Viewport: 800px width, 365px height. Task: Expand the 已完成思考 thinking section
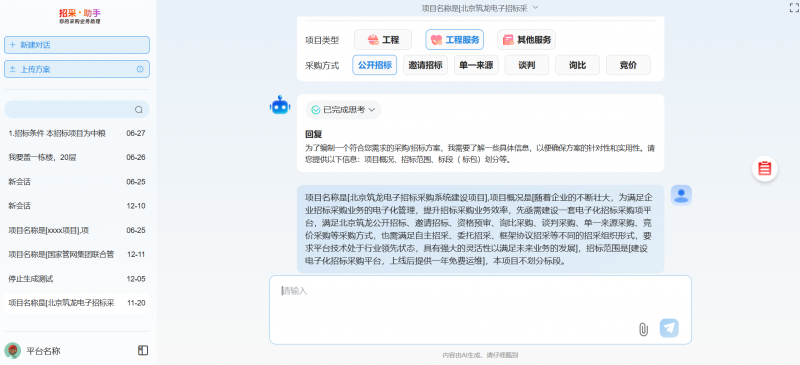point(343,110)
